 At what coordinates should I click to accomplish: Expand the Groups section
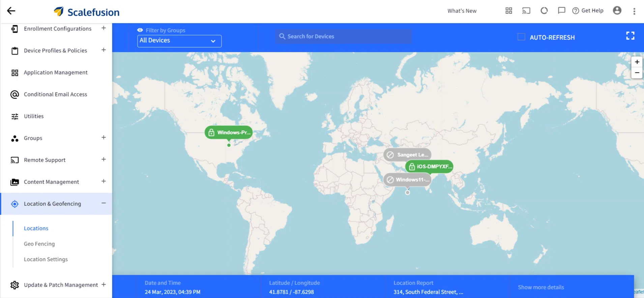coord(104,137)
